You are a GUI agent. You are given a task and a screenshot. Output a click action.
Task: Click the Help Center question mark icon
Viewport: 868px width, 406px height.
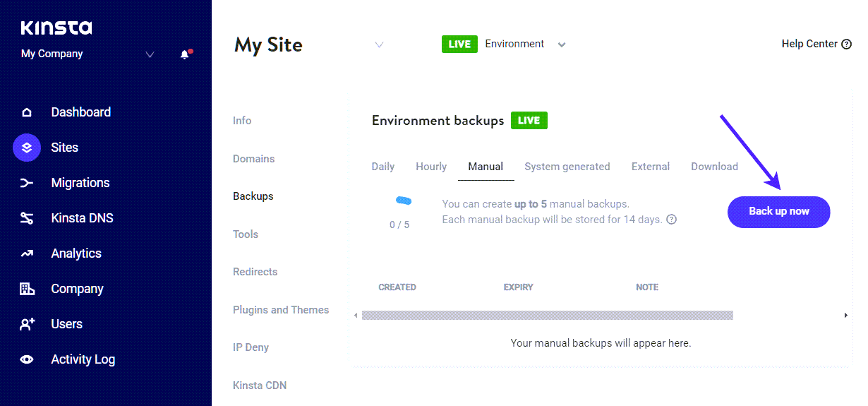847,44
